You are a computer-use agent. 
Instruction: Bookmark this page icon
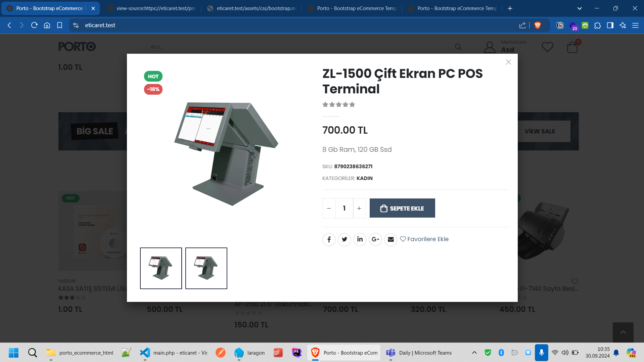click(x=59, y=25)
